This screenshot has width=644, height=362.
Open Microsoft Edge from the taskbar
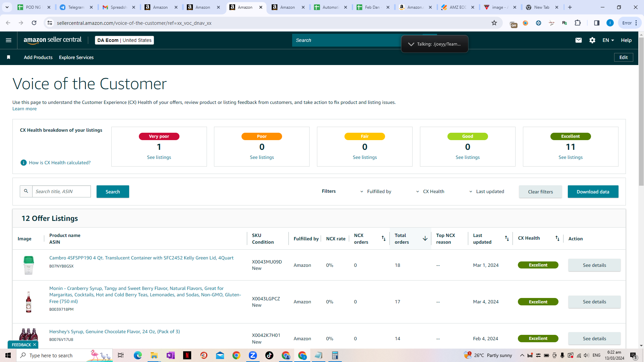138,355
